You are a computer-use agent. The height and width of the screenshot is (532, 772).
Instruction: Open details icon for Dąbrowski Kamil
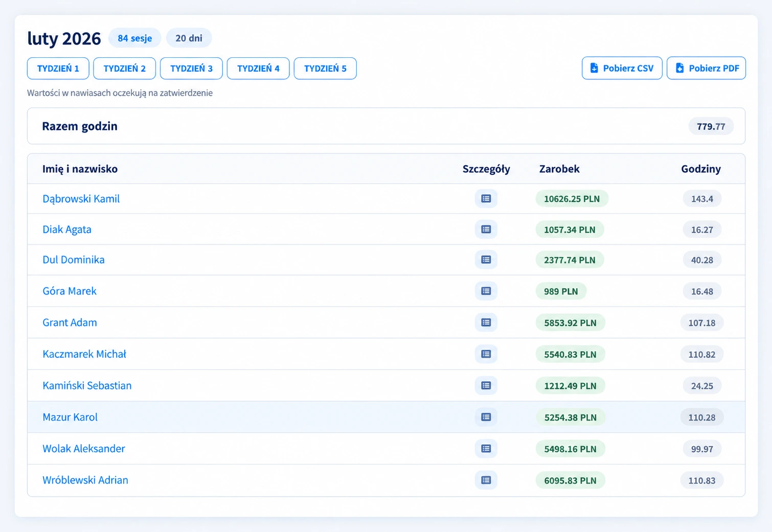pyautogui.click(x=486, y=199)
